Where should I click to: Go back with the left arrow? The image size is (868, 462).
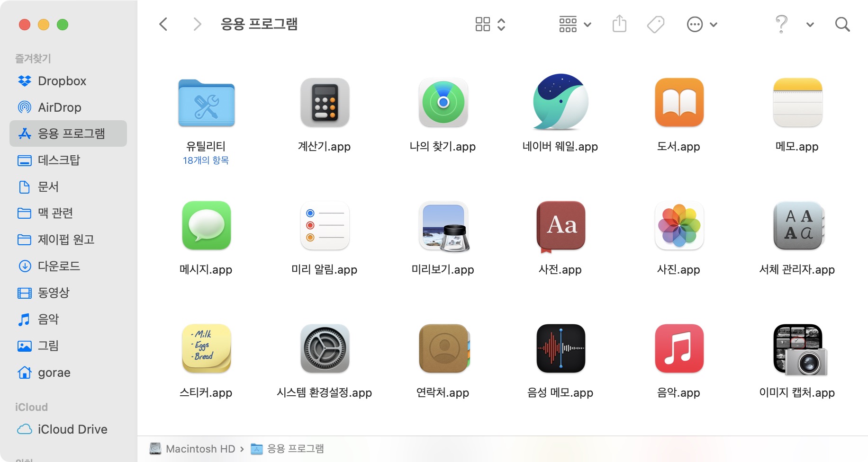pyautogui.click(x=163, y=24)
